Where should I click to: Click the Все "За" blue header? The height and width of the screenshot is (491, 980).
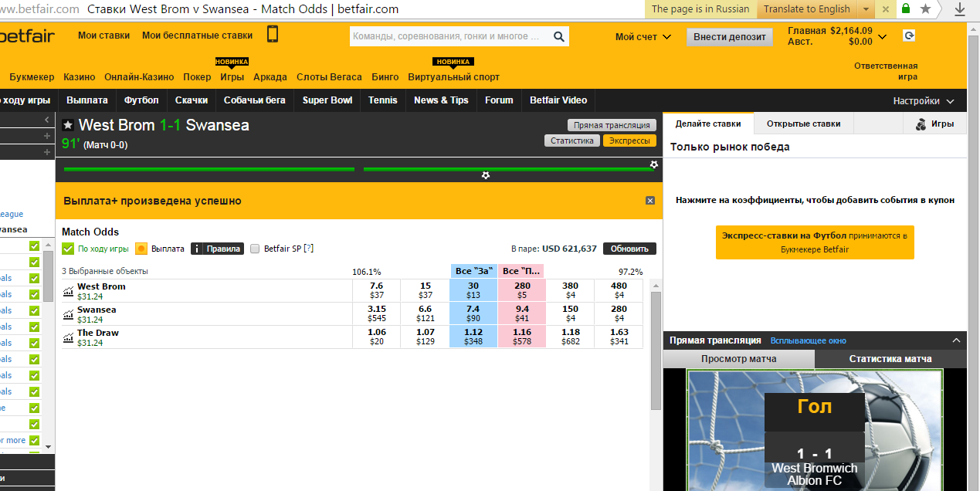pyautogui.click(x=473, y=271)
